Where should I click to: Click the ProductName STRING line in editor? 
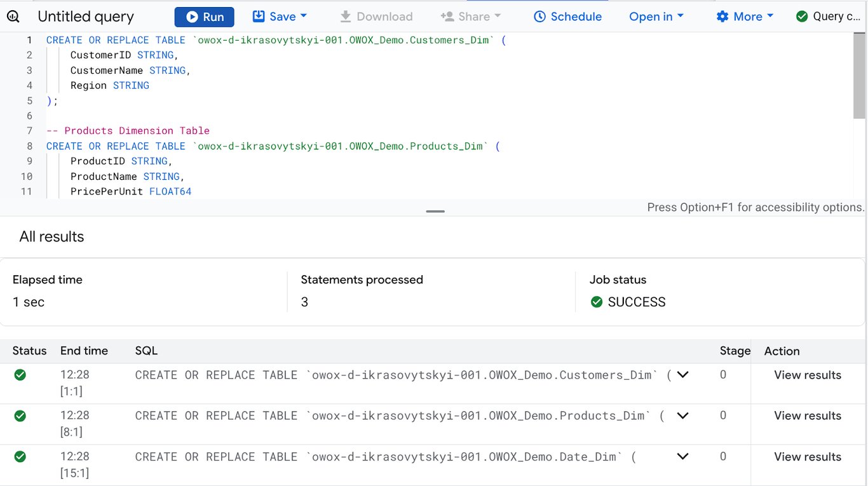click(128, 177)
